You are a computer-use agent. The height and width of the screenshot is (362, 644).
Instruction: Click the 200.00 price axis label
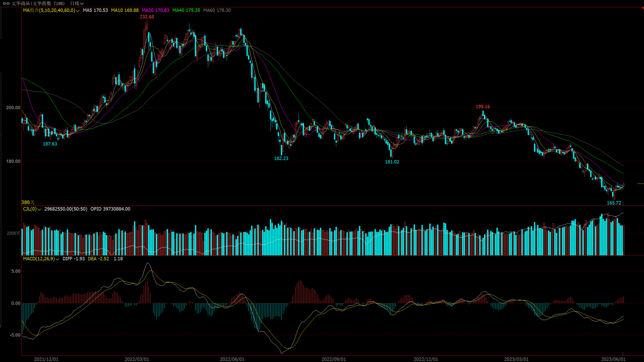click(x=13, y=108)
